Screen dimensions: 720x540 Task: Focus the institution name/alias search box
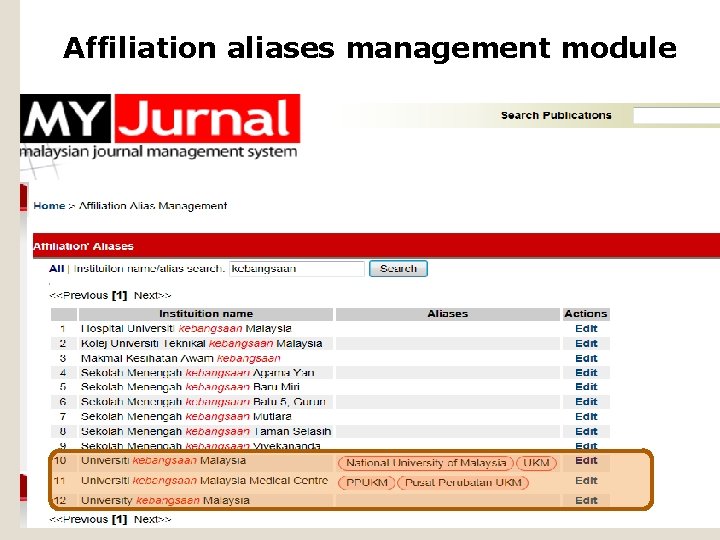point(297,269)
